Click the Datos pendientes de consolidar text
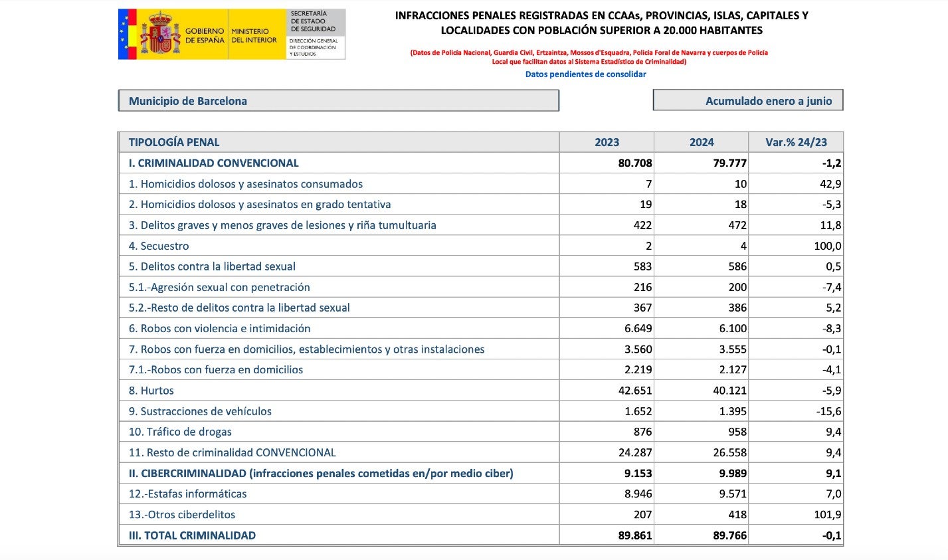The image size is (948, 560). [x=585, y=74]
